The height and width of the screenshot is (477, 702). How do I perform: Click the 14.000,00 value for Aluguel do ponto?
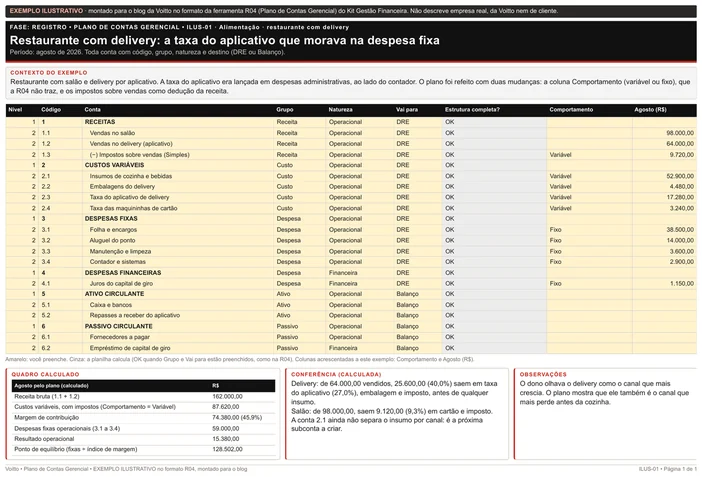(680, 241)
